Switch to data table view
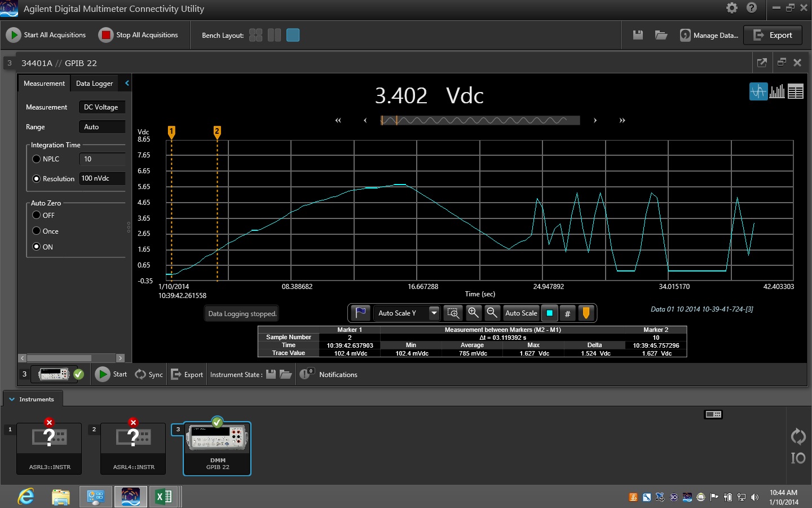 tap(796, 91)
